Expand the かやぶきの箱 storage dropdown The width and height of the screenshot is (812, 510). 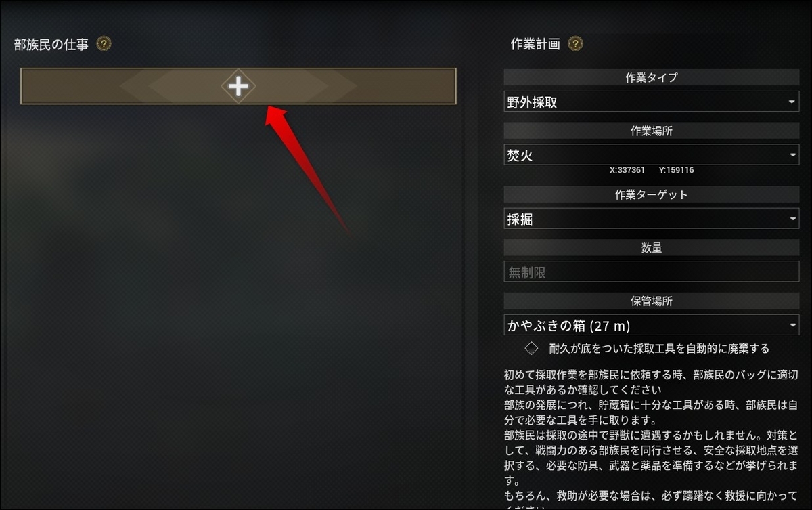pos(652,325)
